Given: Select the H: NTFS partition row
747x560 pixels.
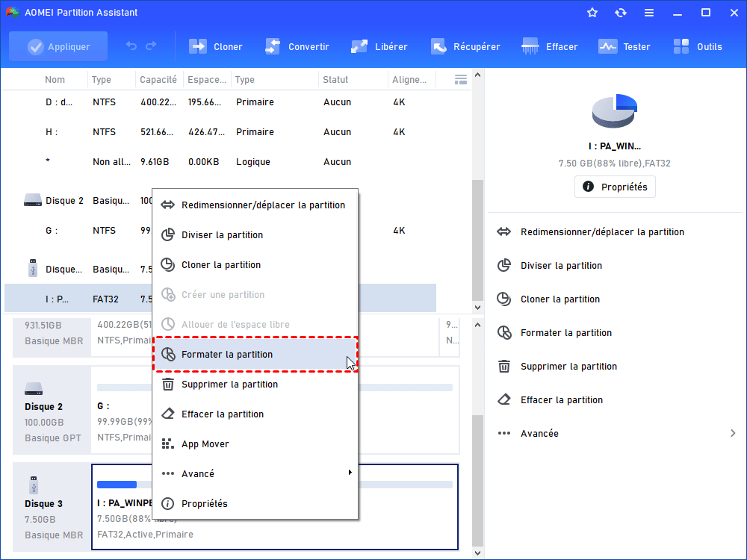Looking at the screenshot, I should 224,132.
